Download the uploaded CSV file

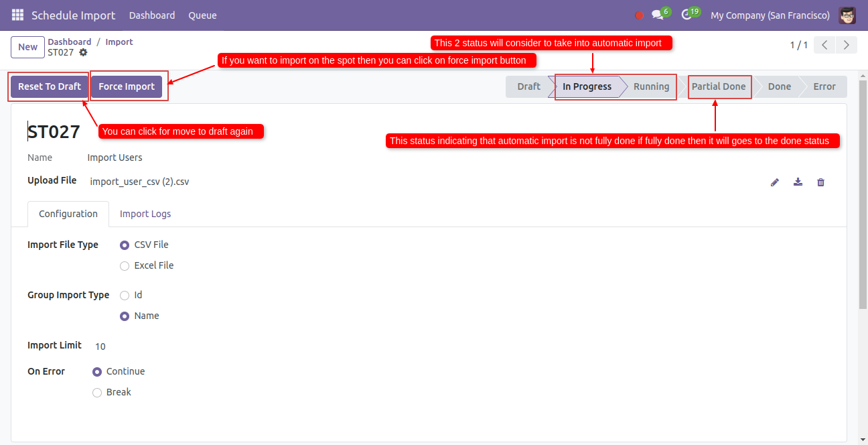(x=798, y=182)
